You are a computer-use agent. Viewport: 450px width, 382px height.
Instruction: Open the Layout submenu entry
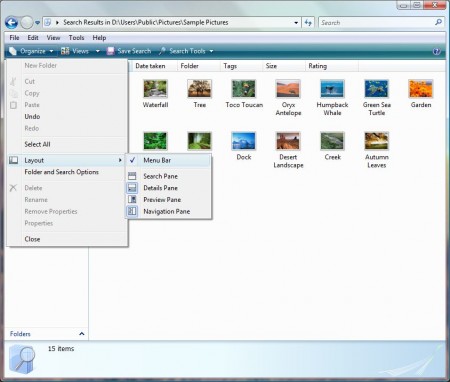pyautogui.click(x=67, y=160)
